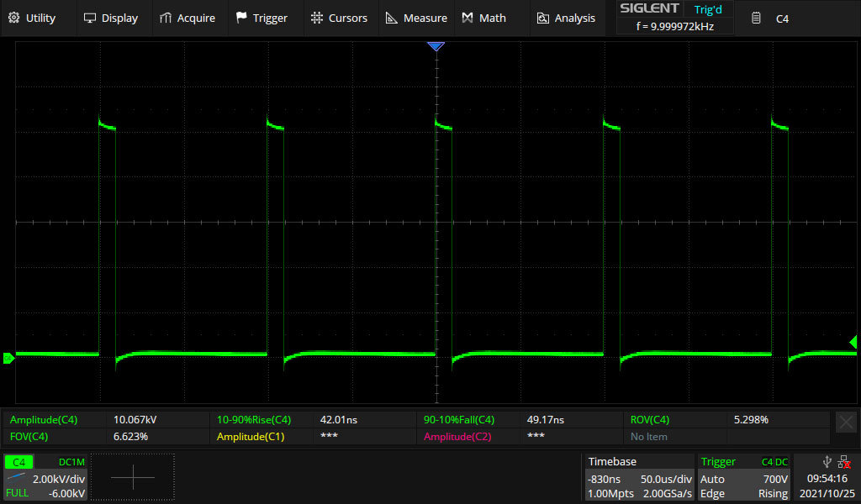Click the No Item measurement slot

click(x=648, y=437)
